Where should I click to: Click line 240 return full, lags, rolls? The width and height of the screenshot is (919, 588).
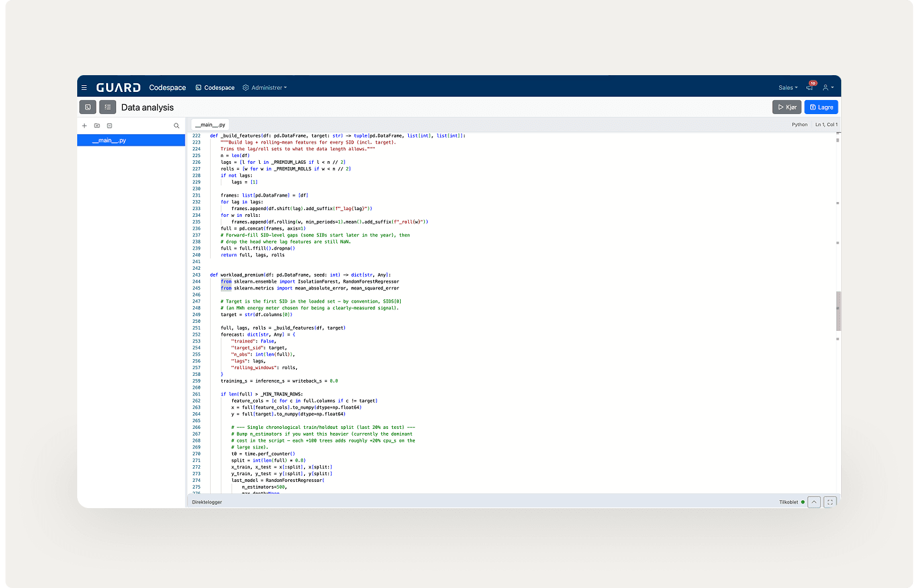click(x=252, y=255)
